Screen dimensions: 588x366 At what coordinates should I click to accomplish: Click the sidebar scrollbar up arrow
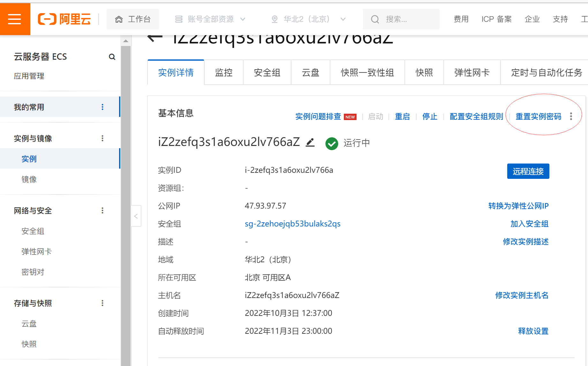[126, 41]
